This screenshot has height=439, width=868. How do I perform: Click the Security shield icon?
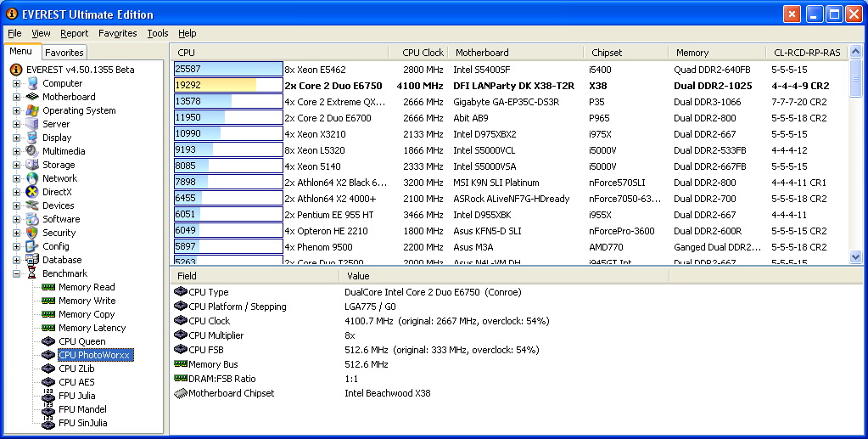coord(32,233)
